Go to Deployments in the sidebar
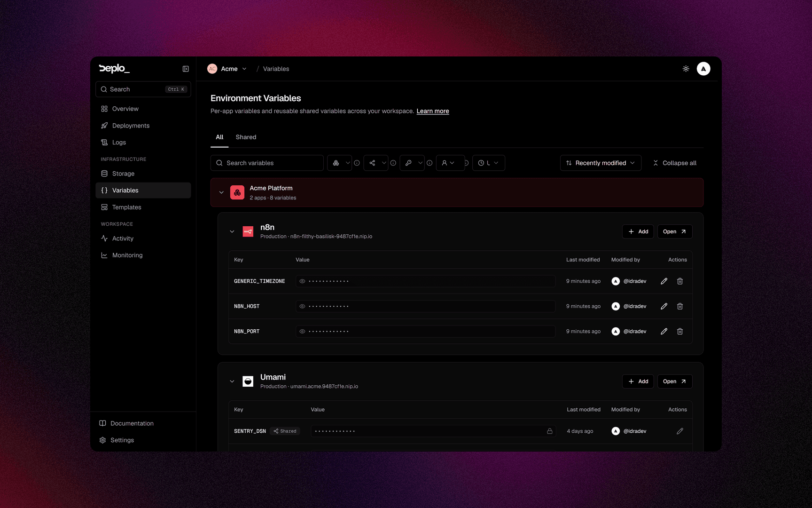This screenshot has height=508, width=812. tap(143, 126)
